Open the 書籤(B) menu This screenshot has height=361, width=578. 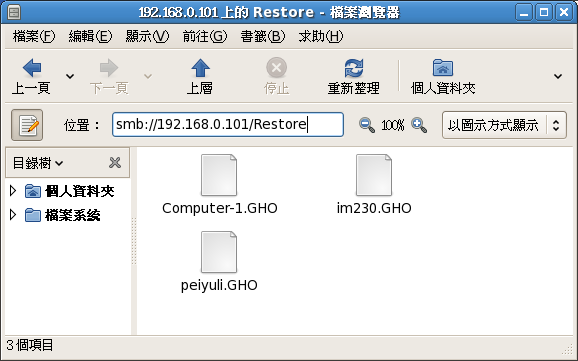point(263,36)
